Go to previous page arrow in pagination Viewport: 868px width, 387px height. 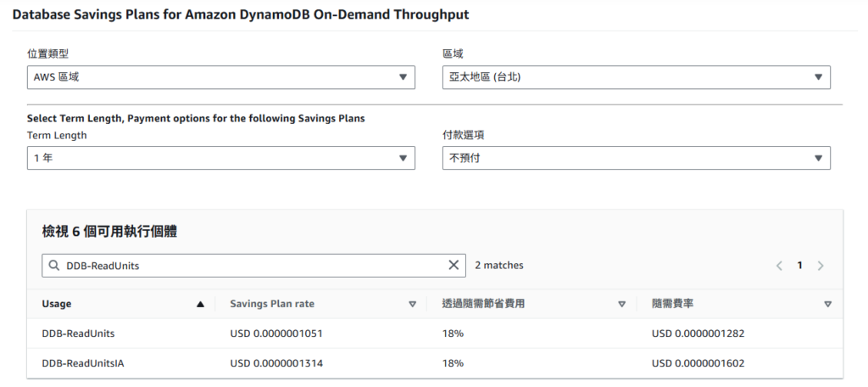(x=779, y=266)
